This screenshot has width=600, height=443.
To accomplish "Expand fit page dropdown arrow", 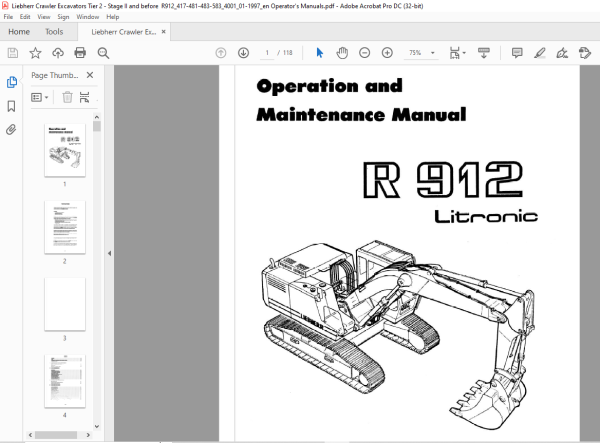I will 464,53.
